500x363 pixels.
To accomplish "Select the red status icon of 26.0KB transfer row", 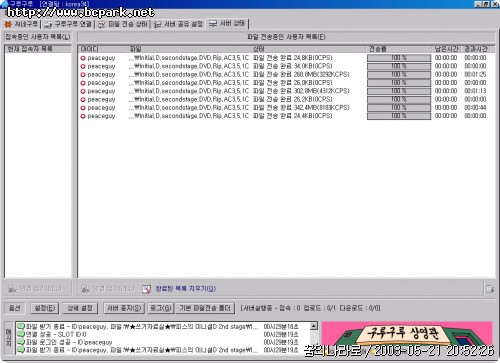I will tap(83, 83).
